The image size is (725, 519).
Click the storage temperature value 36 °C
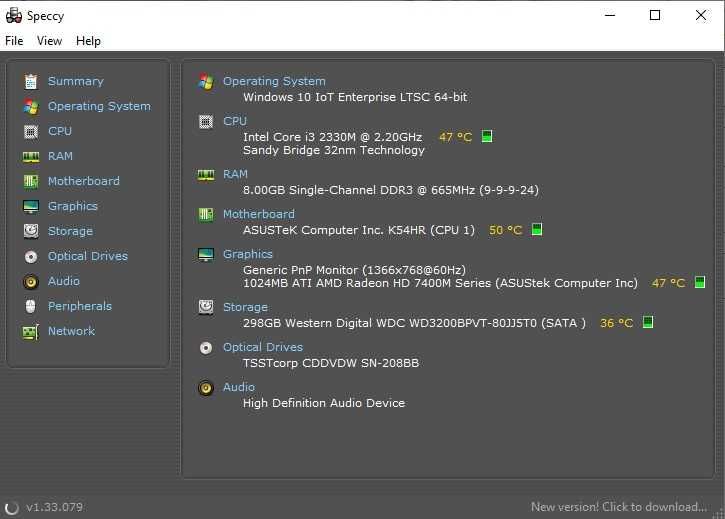(616, 323)
